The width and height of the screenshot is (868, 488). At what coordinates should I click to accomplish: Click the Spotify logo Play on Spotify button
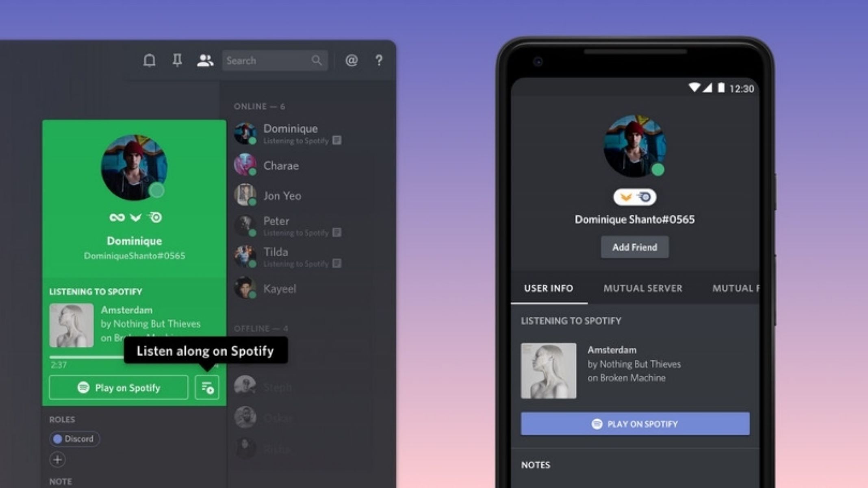[119, 388]
